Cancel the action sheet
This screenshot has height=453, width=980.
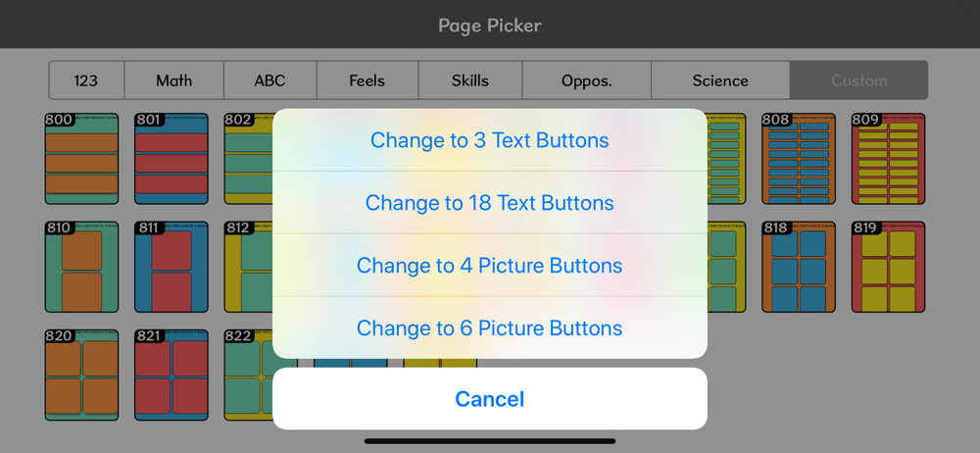(489, 398)
